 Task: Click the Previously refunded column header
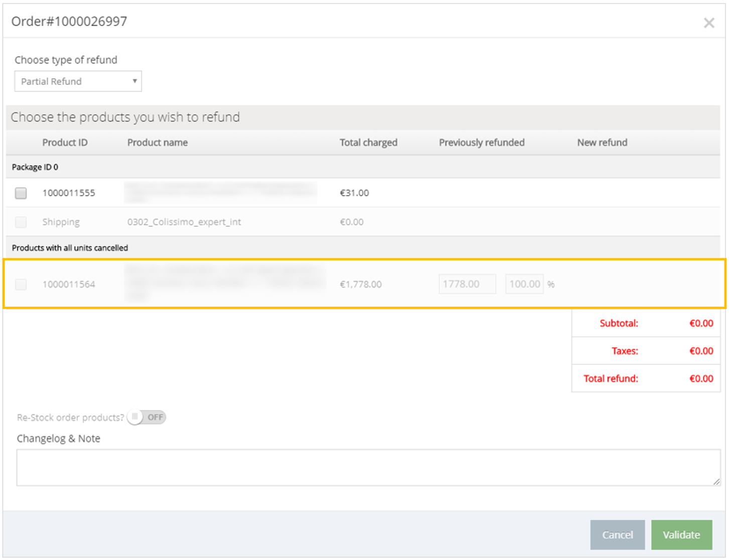pyautogui.click(x=481, y=143)
